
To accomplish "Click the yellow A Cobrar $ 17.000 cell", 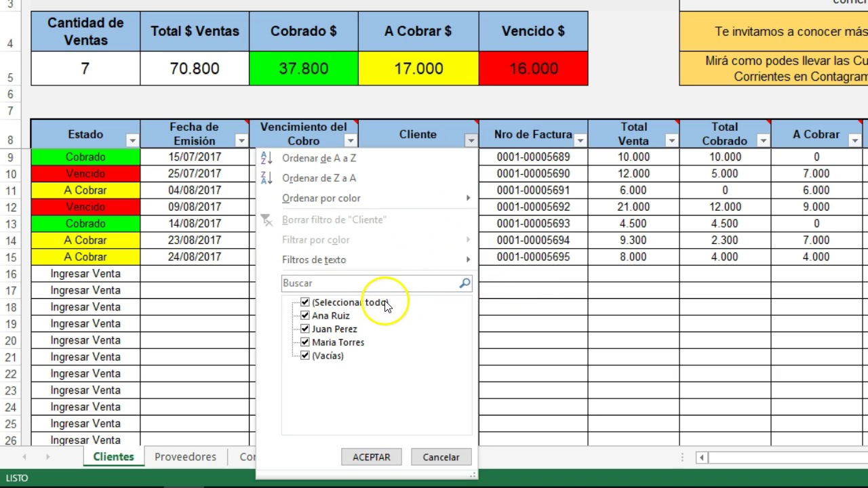I will click(x=418, y=68).
